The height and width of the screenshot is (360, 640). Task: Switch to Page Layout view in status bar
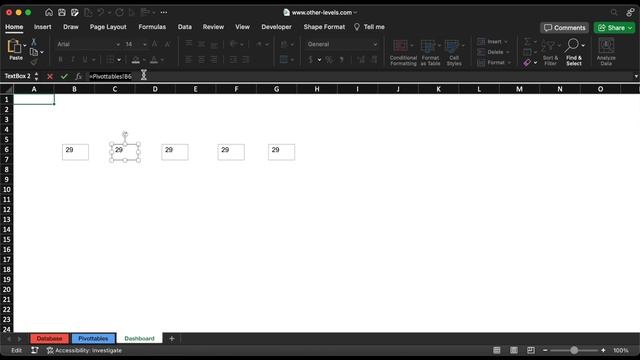pyautogui.click(x=514, y=350)
